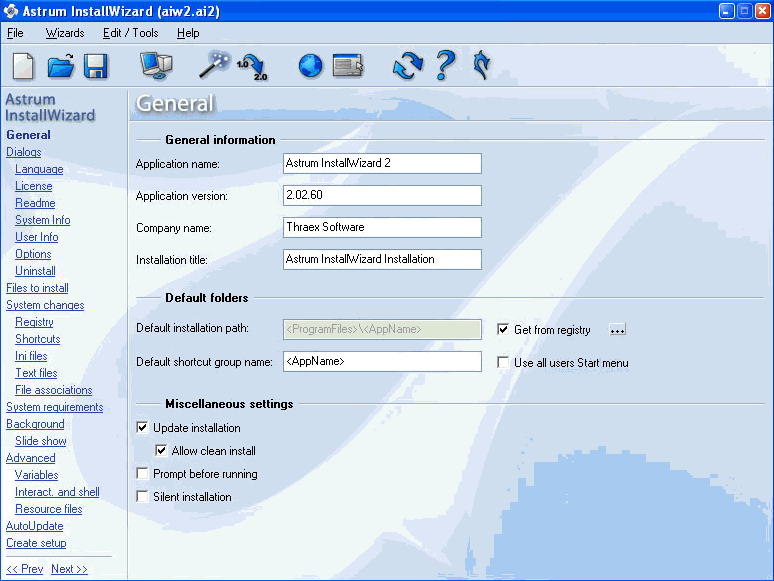Open the Options link in sidebar
The height and width of the screenshot is (581, 774).
tap(33, 254)
